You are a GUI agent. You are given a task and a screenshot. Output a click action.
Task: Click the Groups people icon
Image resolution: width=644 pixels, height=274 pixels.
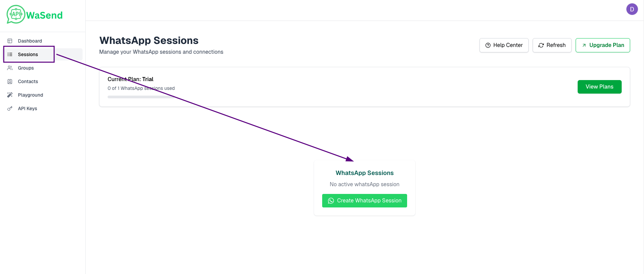point(10,68)
